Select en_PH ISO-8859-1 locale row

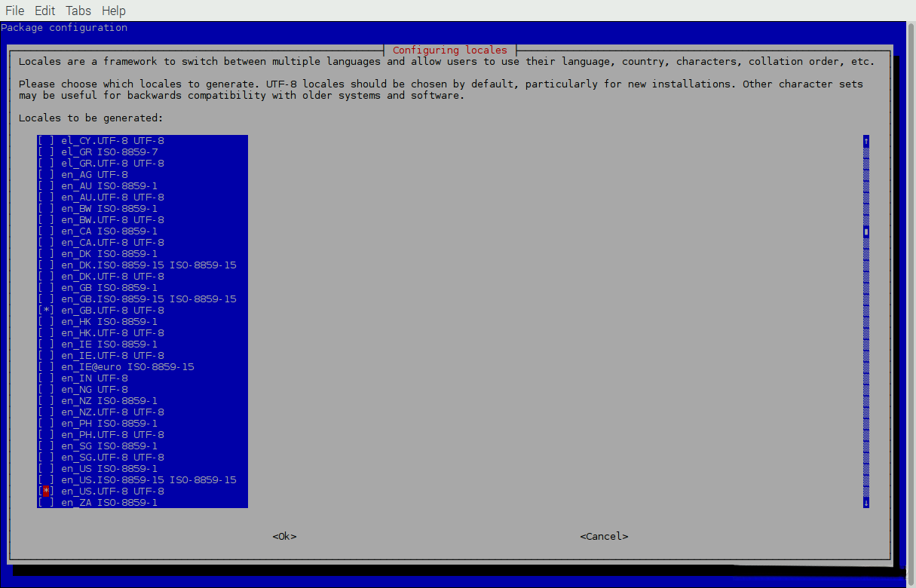[x=142, y=424]
